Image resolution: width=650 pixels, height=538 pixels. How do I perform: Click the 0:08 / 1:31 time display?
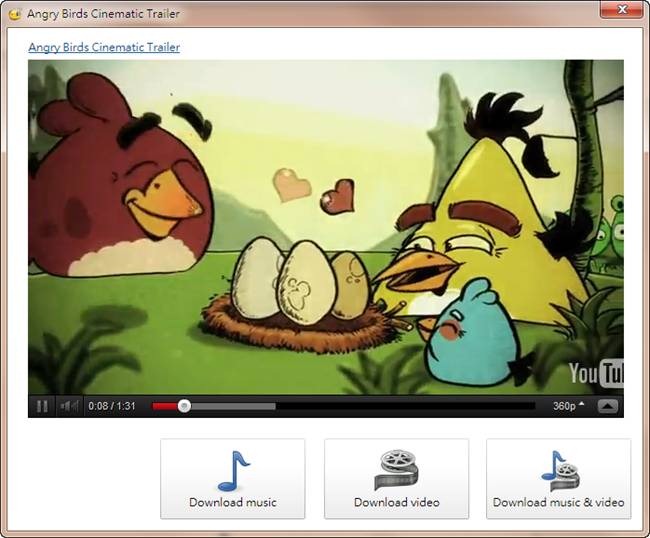click(112, 406)
